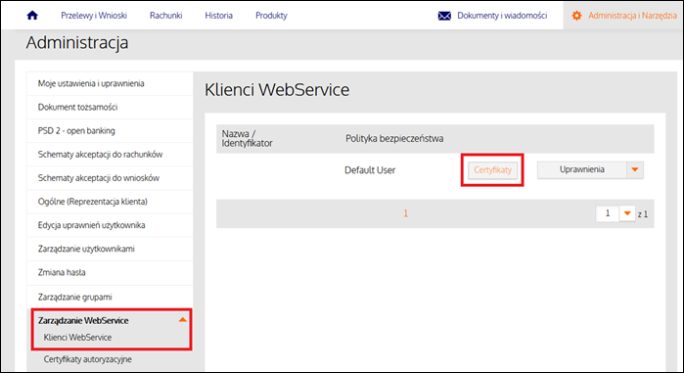Open Rachunki menu
Screen dimensions: 684x373
(166, 16)
